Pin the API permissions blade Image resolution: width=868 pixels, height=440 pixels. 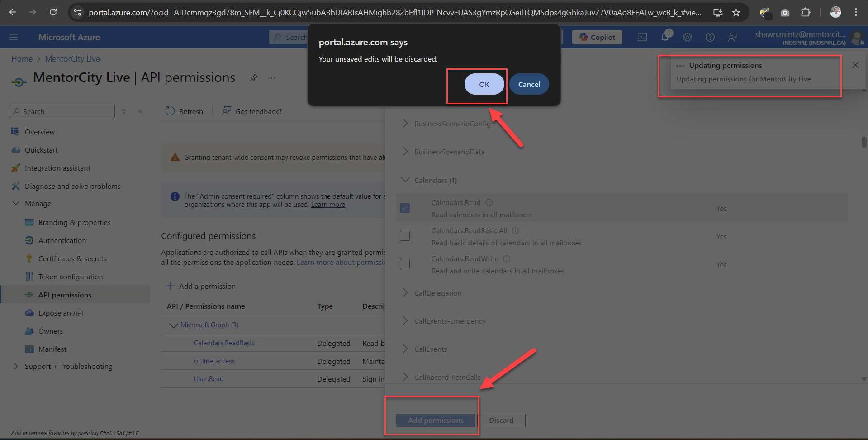[x=253, y=77]
